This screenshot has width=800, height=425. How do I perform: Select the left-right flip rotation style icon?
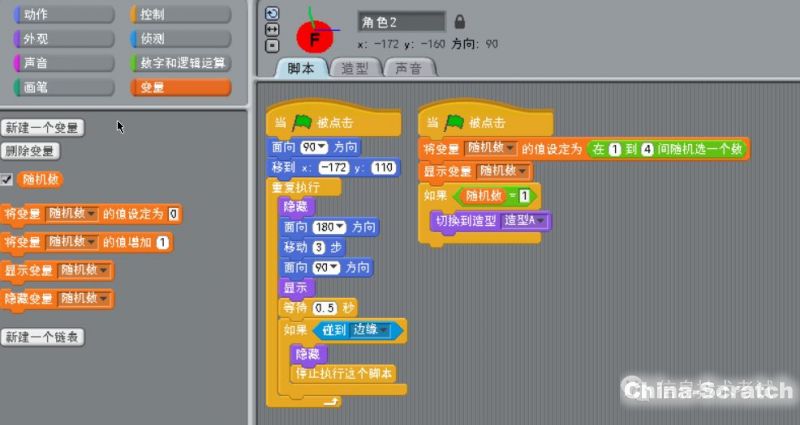(x=273, y=30)
